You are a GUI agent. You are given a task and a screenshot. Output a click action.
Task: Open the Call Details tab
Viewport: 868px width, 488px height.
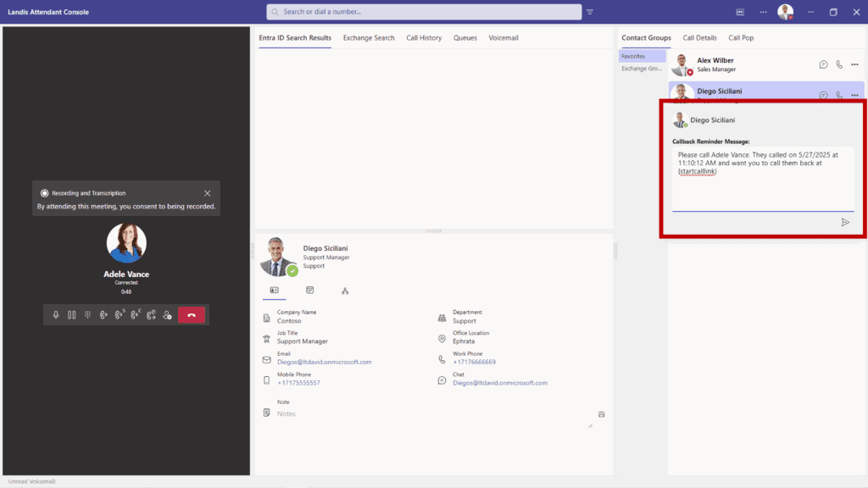pos(699,38)
